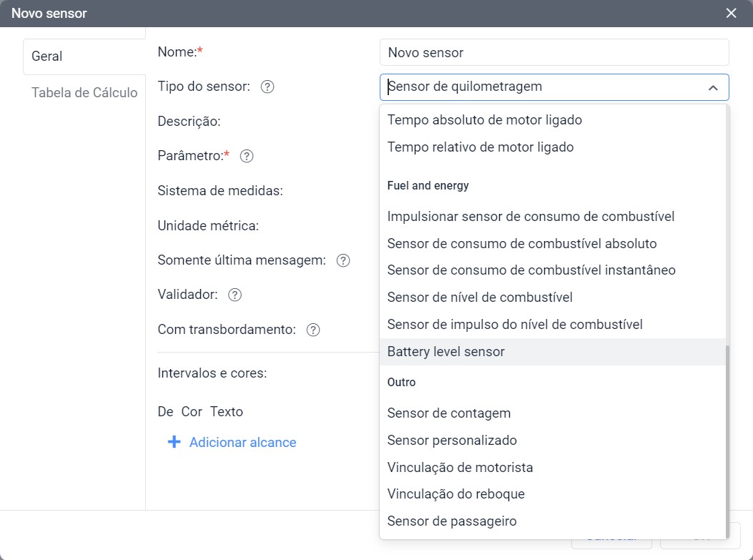Click Adicionar alcance link

[242, 443]
